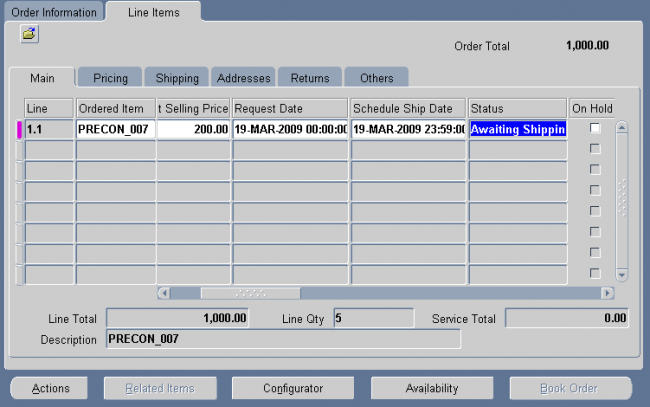The image size is (650, 407).
Task: Click the Line column header
Action: [49, 109]
